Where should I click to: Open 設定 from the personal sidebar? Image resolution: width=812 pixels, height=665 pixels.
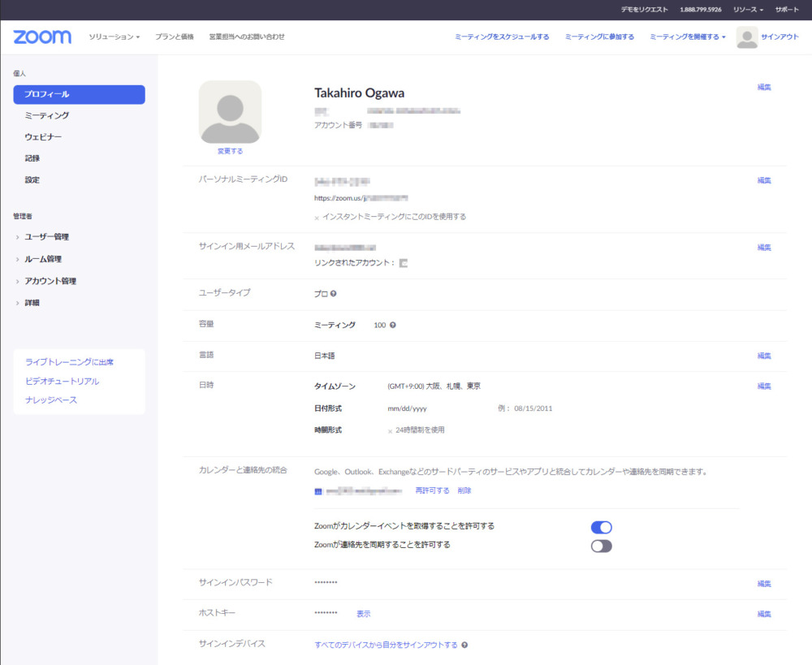(x=32, y=179)
